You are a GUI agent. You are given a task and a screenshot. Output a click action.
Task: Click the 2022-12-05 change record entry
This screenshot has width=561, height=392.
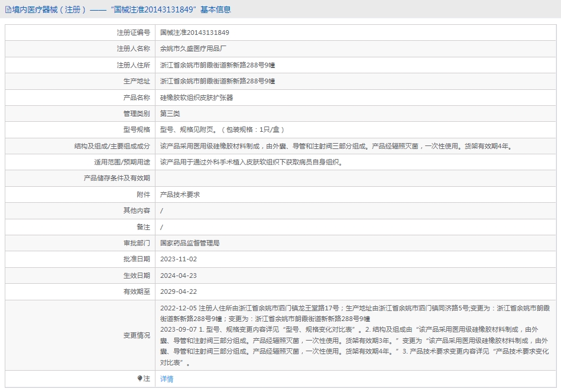point(355,313)
